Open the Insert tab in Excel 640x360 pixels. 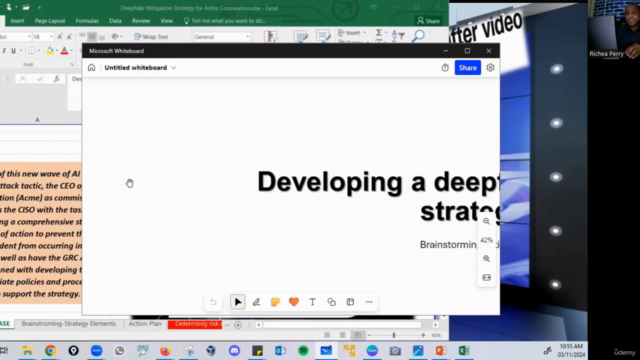tap(17, 21)
